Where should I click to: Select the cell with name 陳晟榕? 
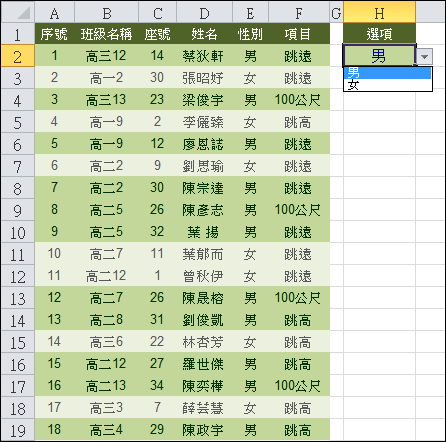pyautogui.click(x=204, y=298)
